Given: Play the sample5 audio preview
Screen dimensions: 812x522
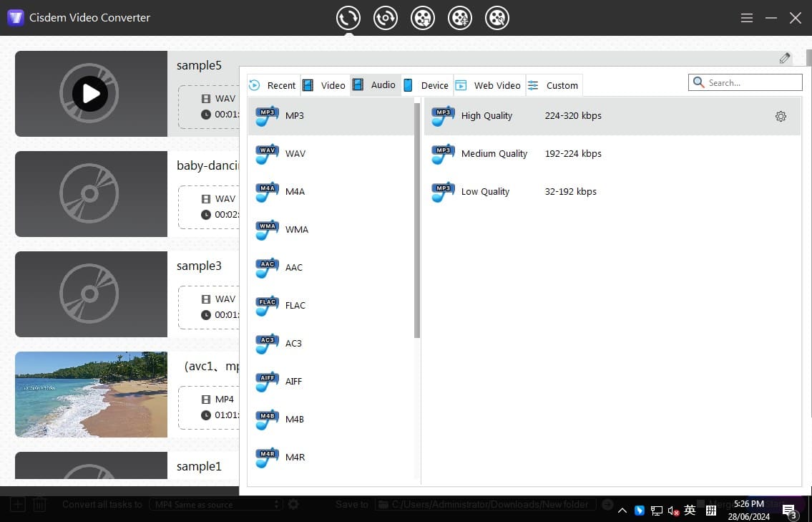Looking at the screenshot, I should pos(90,93).
